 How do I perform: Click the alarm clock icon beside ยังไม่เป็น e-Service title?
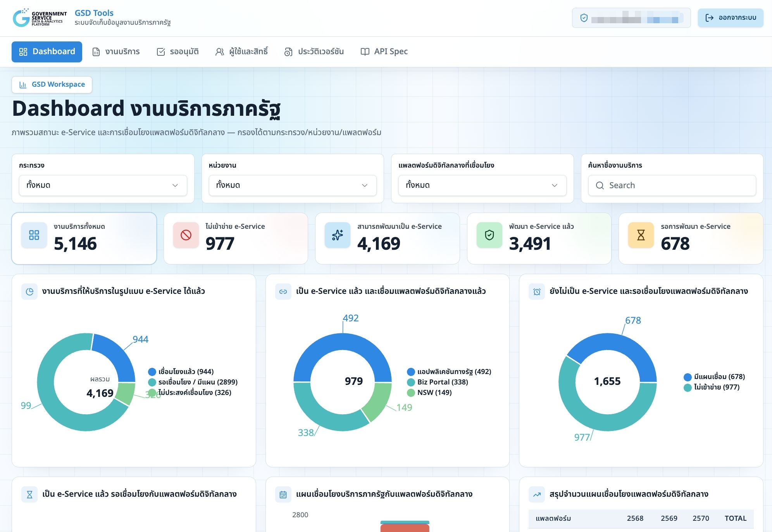[537, 292]
